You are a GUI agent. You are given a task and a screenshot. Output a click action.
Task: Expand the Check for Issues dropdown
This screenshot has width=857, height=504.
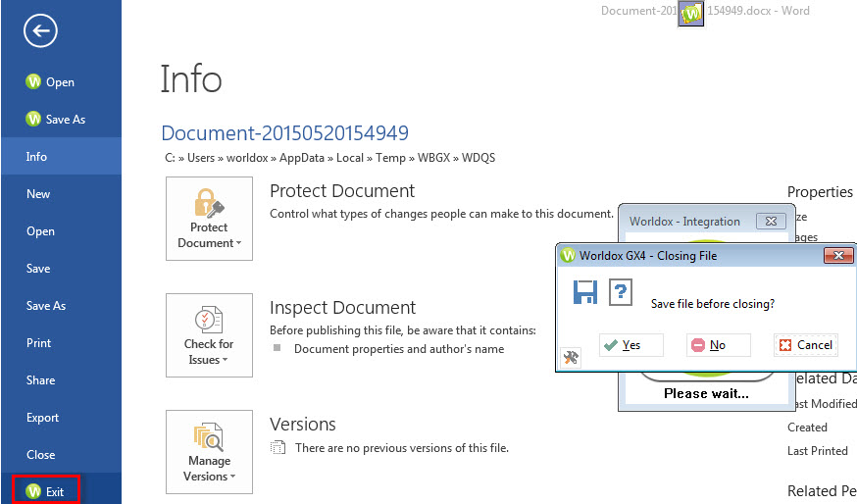pos(209,335)
